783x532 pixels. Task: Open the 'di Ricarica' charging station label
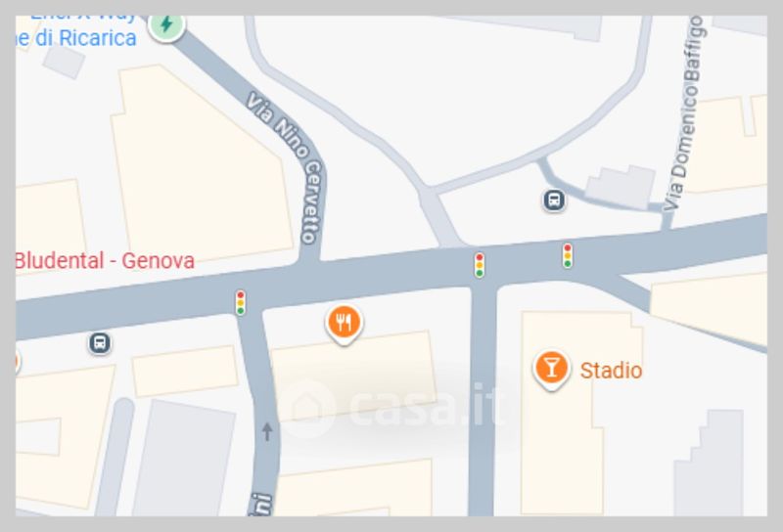(76, 38)
